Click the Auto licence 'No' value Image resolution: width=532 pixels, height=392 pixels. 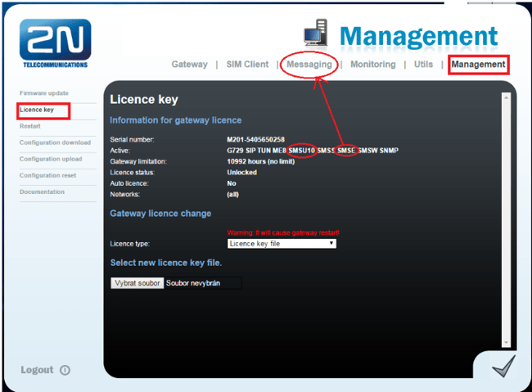tap(232, 183)
